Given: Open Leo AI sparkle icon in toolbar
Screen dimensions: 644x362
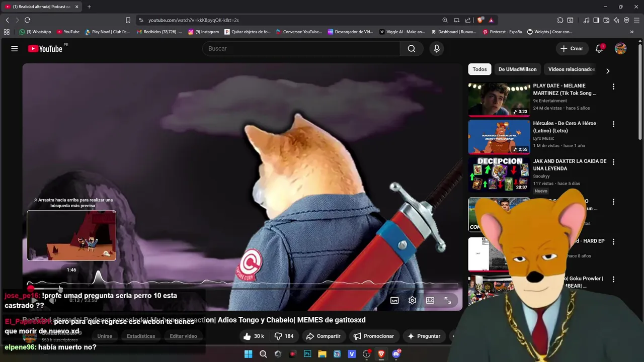Looking at the screenshot, I should point(616,20).
